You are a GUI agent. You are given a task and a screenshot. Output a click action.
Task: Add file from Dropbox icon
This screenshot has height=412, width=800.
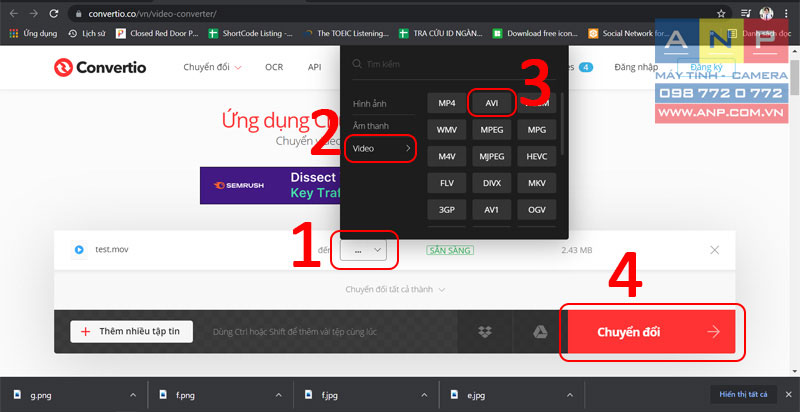coord(485,332)
